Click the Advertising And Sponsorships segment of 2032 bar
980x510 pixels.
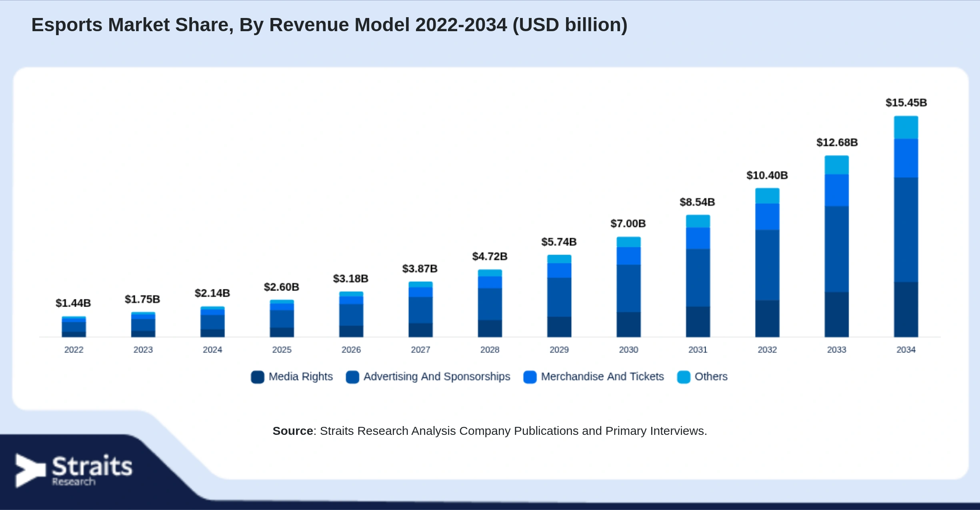tap(767, 265)
